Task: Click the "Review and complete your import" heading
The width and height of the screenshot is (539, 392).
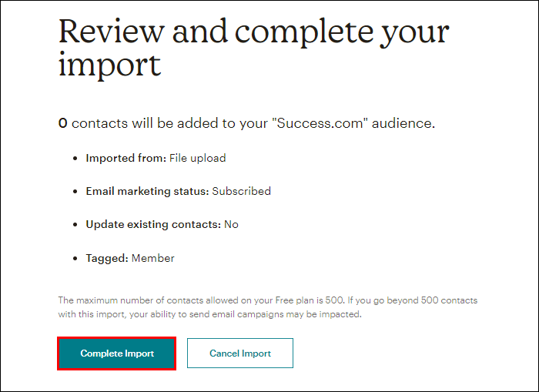Action: pos(253,48)
